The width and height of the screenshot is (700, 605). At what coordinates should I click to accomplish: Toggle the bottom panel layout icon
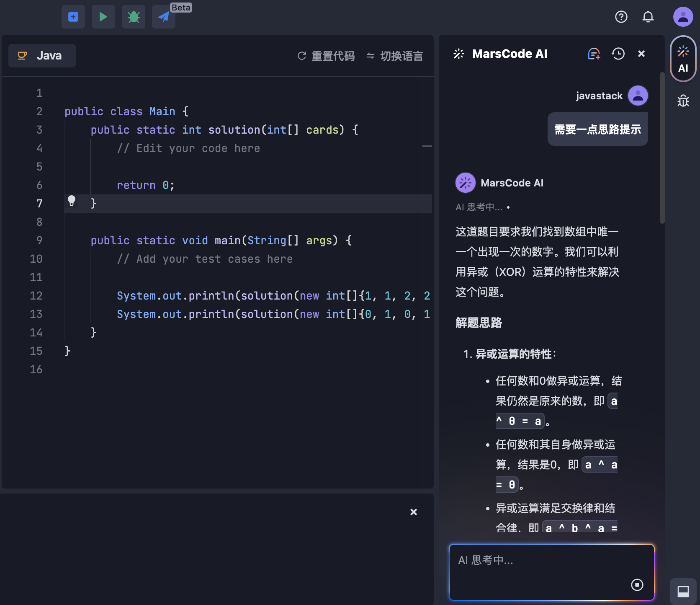pyautogui.click(x=683, y=592)
